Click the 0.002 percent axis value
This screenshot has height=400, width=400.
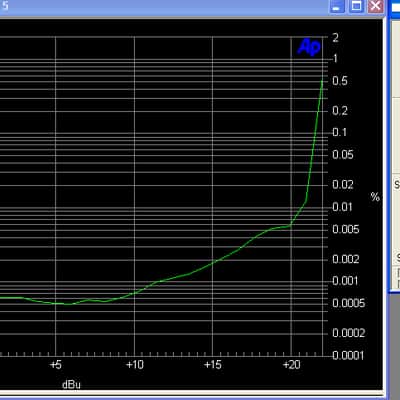coord(346,259)
